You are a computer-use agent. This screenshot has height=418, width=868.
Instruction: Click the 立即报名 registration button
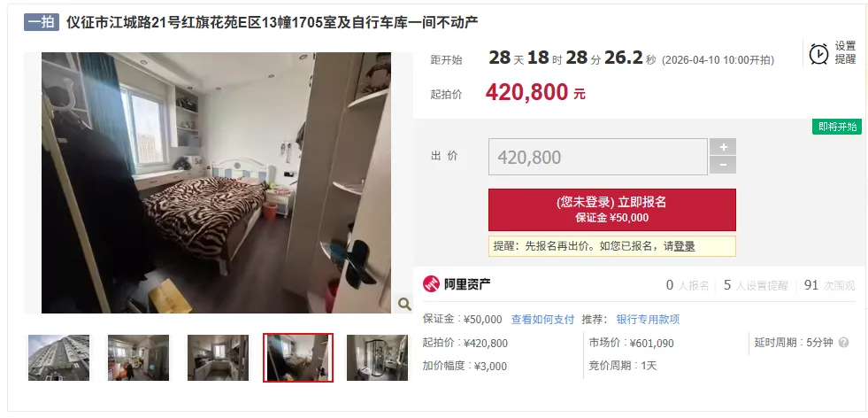611,210
